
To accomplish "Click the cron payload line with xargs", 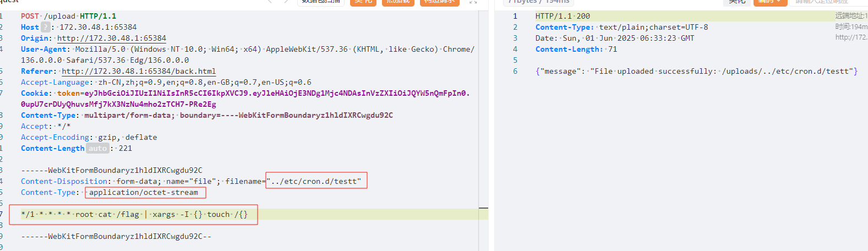I will 134,214.
